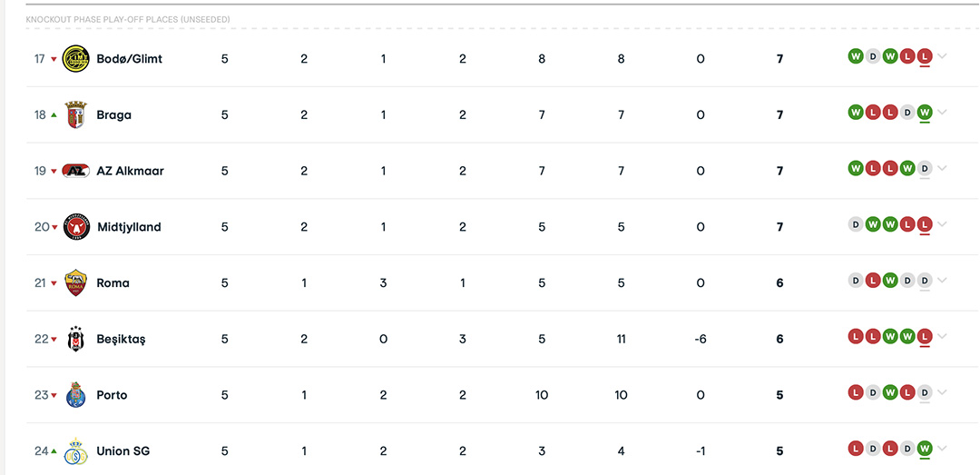Select Bodø/Glimt's first win form badge
Image resolution: width=980 pixels, height=475 pixels.
856,56
